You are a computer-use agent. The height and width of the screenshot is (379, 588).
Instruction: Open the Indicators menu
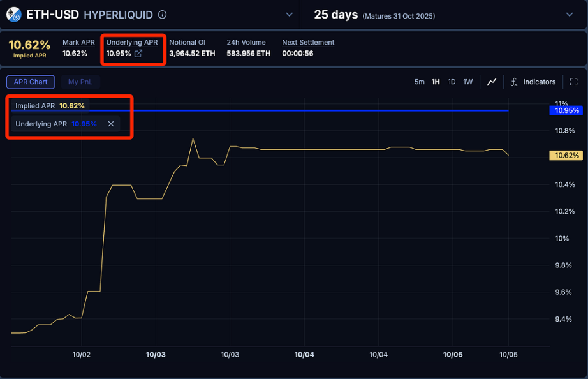click(x=539, y=82)
